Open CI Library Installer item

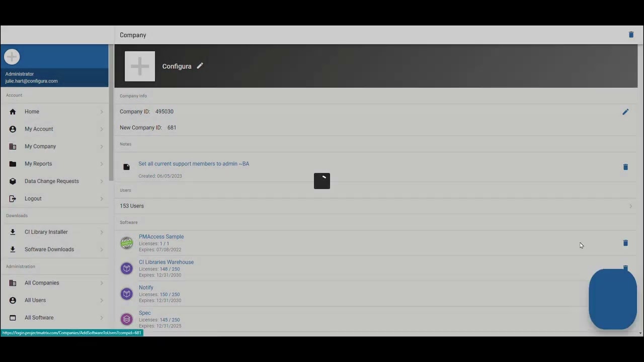[54, 232]
